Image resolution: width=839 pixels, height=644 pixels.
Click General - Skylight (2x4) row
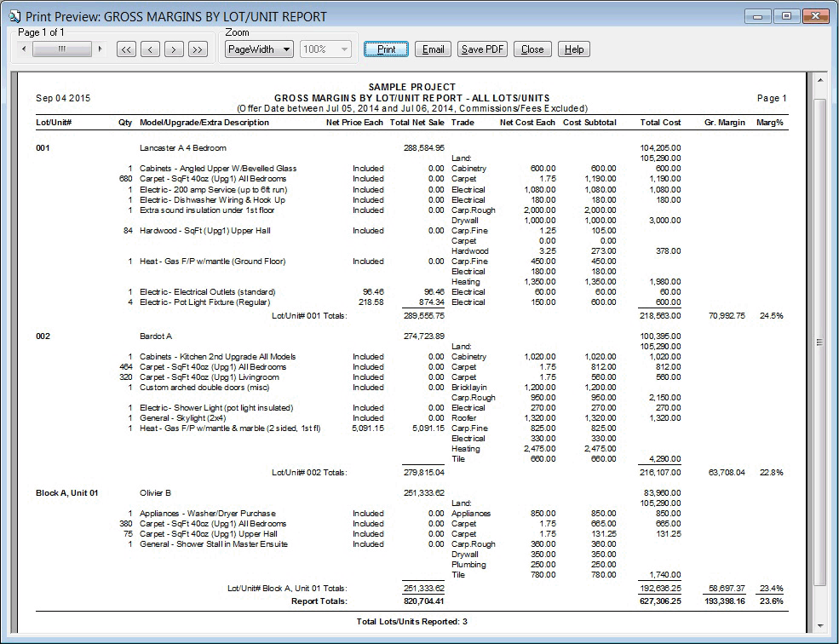182,418
